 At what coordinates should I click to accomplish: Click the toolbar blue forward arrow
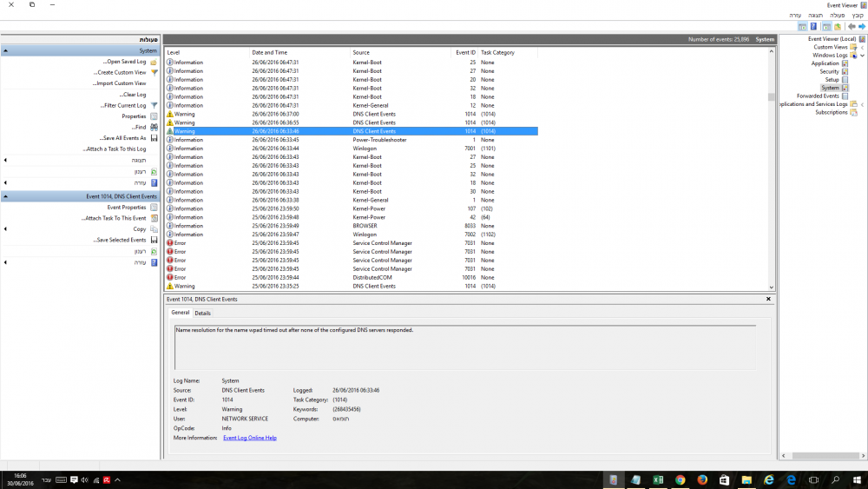tap(861, 27)
